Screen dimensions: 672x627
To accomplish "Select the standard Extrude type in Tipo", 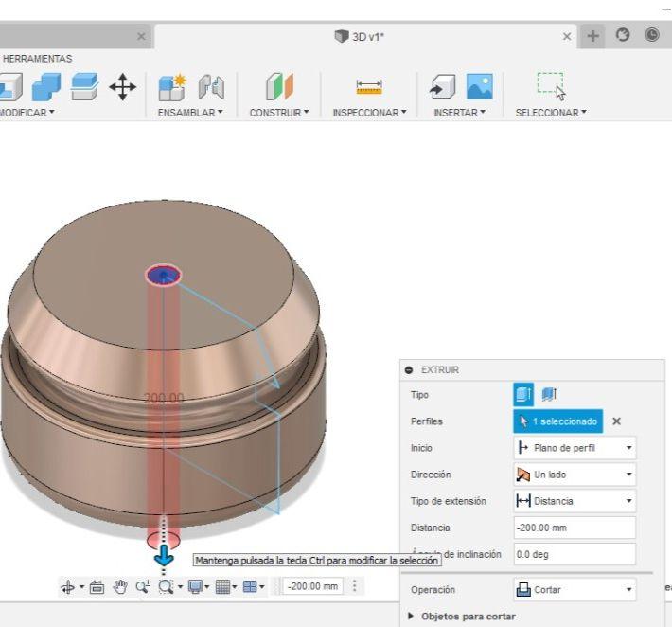I will (523, 394).
